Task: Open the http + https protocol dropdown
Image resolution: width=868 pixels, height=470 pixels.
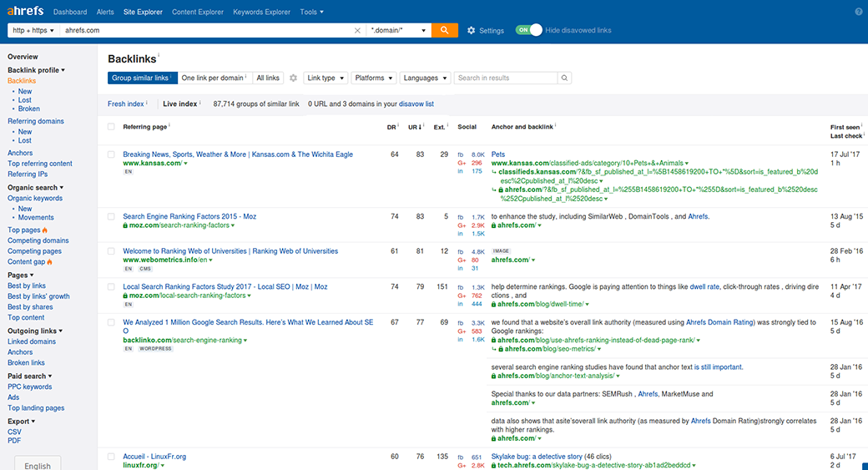Action: (x=33, y=30)
